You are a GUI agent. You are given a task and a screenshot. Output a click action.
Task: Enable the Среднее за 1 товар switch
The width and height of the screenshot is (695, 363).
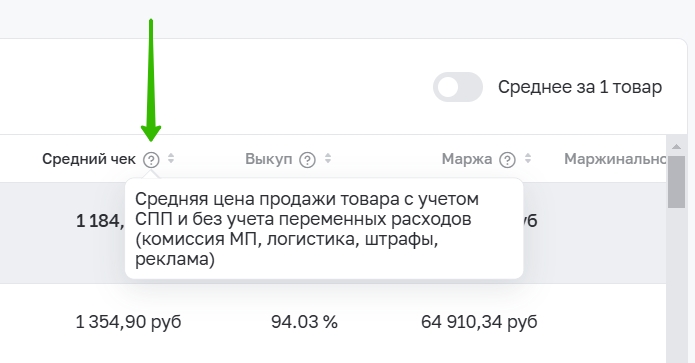pyautogui.click(x=457, y=87)
